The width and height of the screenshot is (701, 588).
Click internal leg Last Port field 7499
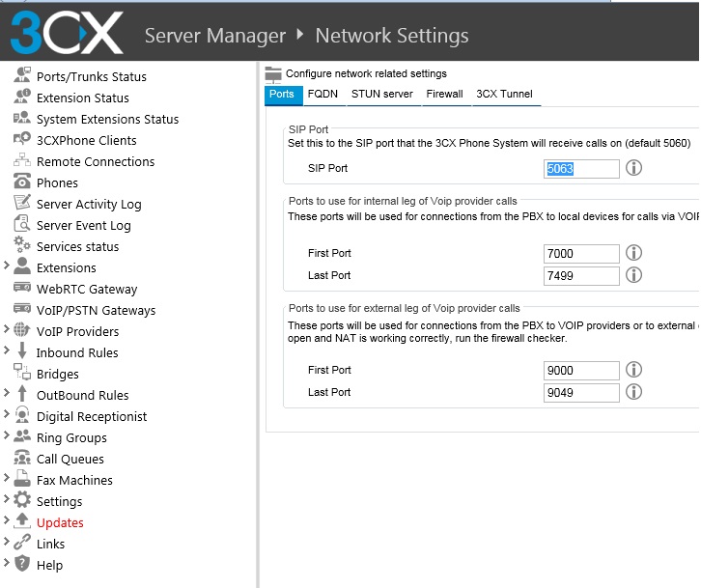point(581,276)
